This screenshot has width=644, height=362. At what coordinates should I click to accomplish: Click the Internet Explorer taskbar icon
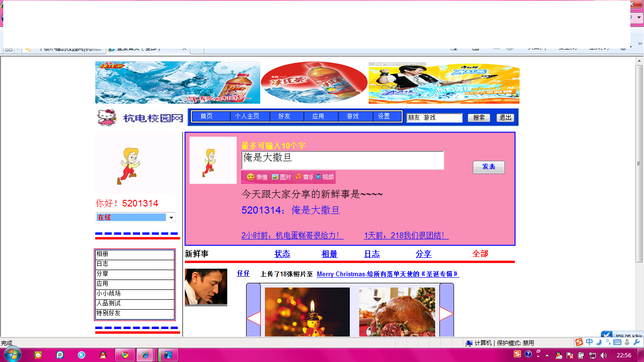(x=146, y=355)
